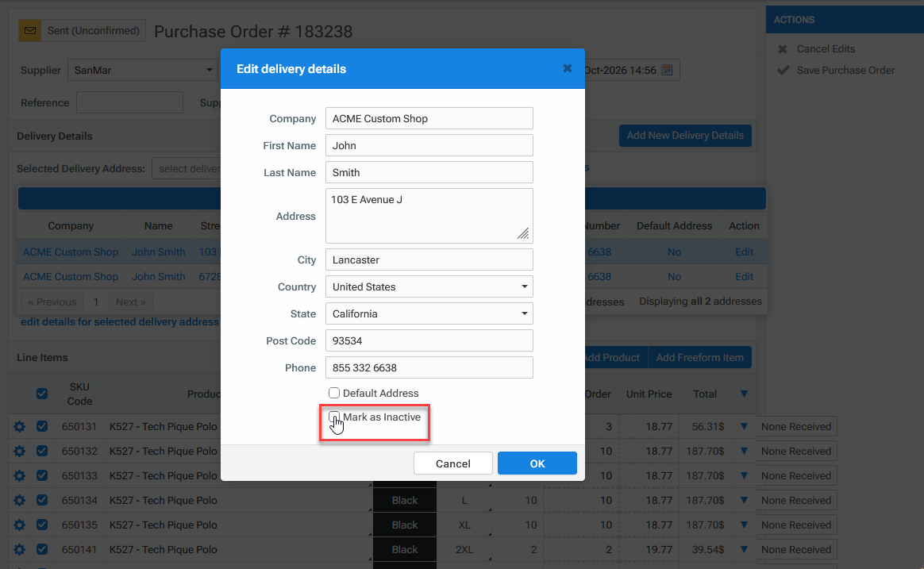Click the Company column header

71,225
